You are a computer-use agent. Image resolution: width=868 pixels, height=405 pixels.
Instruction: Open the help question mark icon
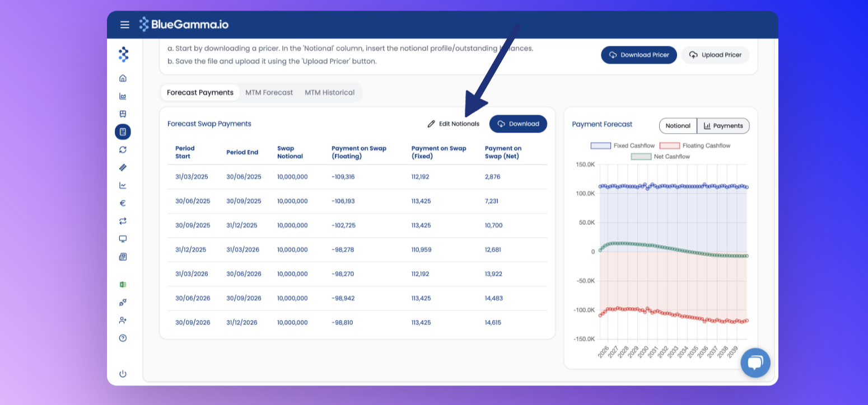[x=123, y=338]
